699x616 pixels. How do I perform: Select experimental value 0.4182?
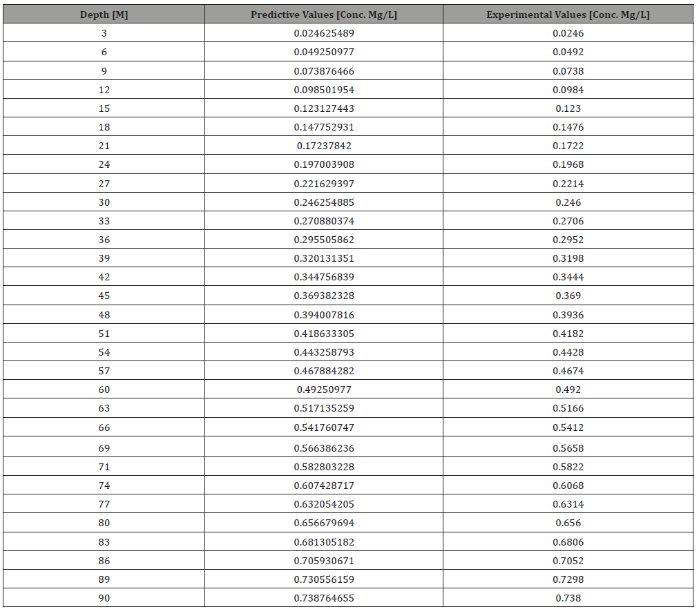click(x=568, y=334)
